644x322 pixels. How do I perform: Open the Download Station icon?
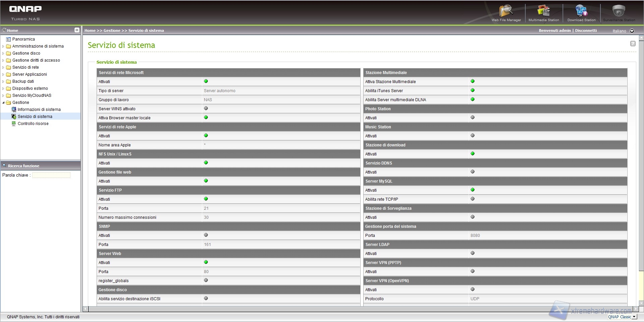pos(581,13)
